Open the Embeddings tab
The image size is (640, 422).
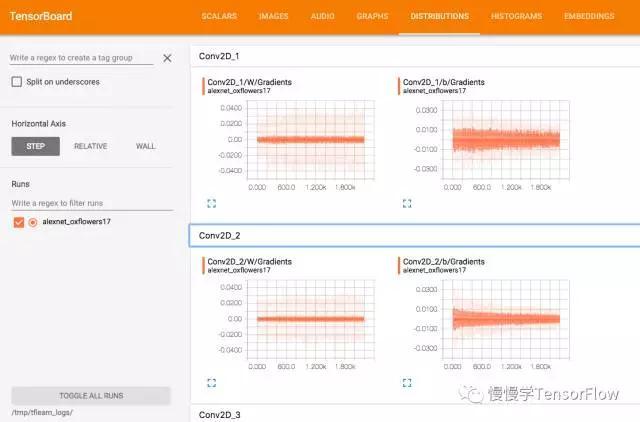point(589,16)
